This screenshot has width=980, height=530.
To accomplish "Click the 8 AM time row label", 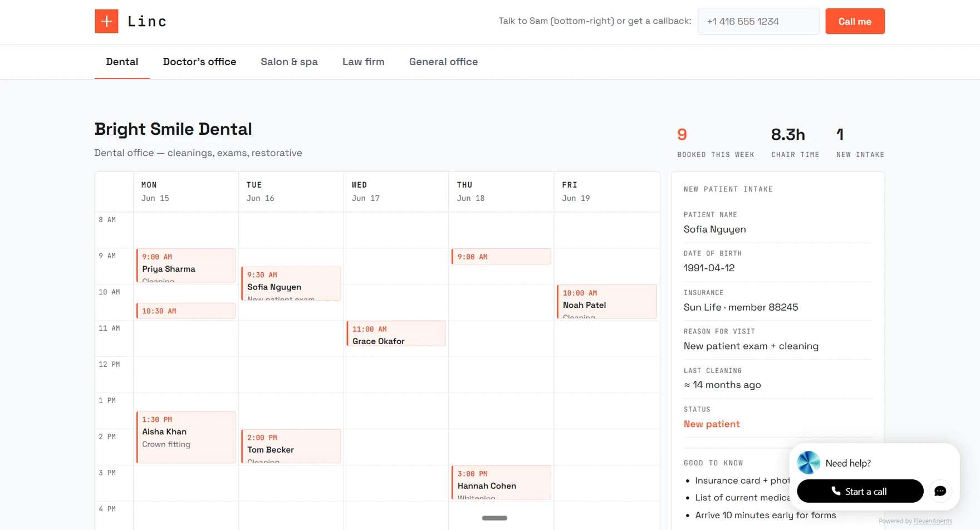I will [x=107, y=219].
